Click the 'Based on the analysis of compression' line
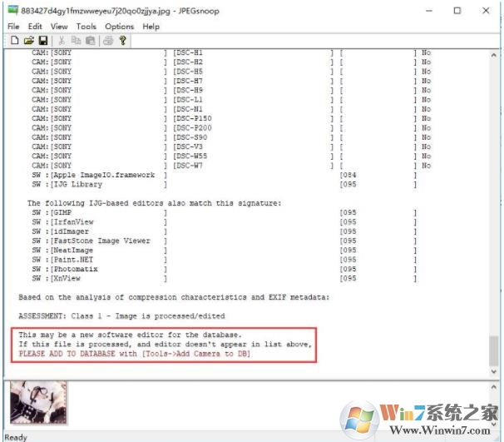The height and width of the screenshot is (442, 504). pos(174,297)
